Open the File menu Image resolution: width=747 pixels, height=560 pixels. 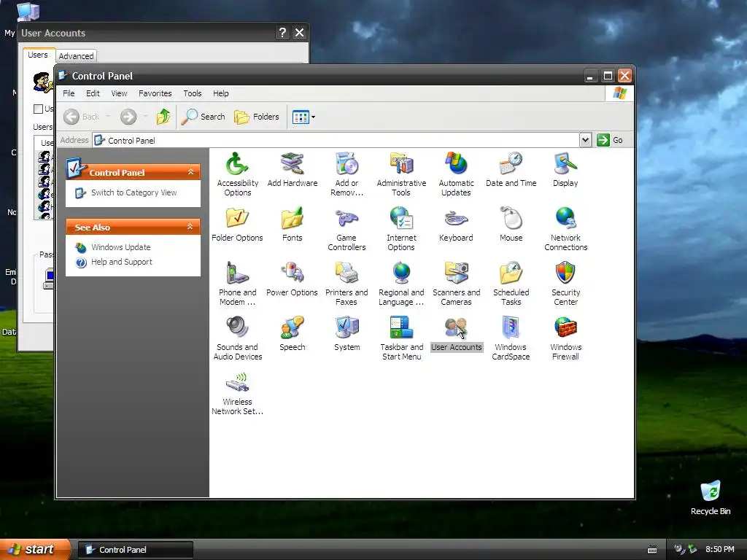pos(69,93)
